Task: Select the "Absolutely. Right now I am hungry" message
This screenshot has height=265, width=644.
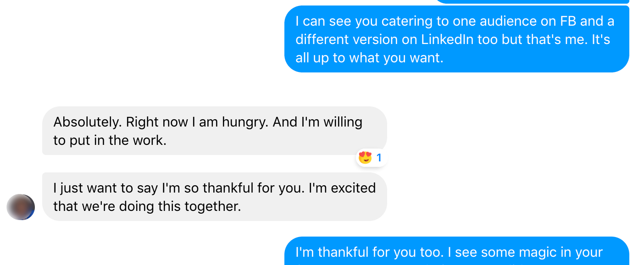Action: tap(214, 131)
